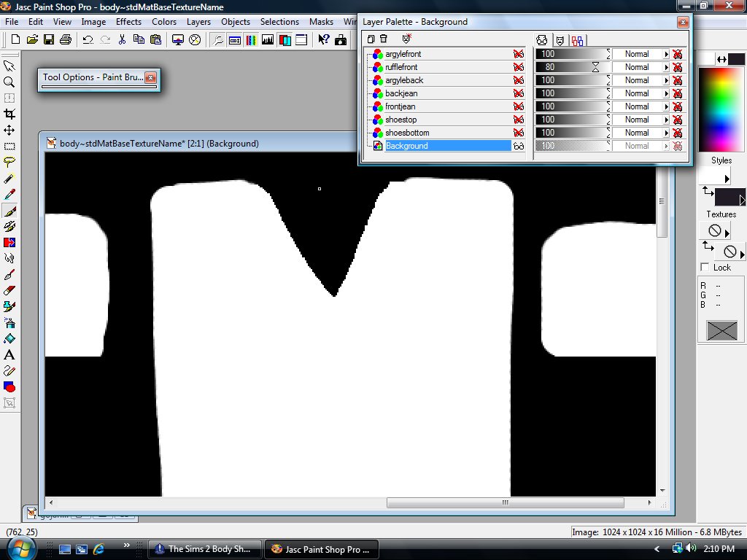This screenshot has height=560, width=747.
Task: Click the Windows Start orb
Action: point(20,549)
